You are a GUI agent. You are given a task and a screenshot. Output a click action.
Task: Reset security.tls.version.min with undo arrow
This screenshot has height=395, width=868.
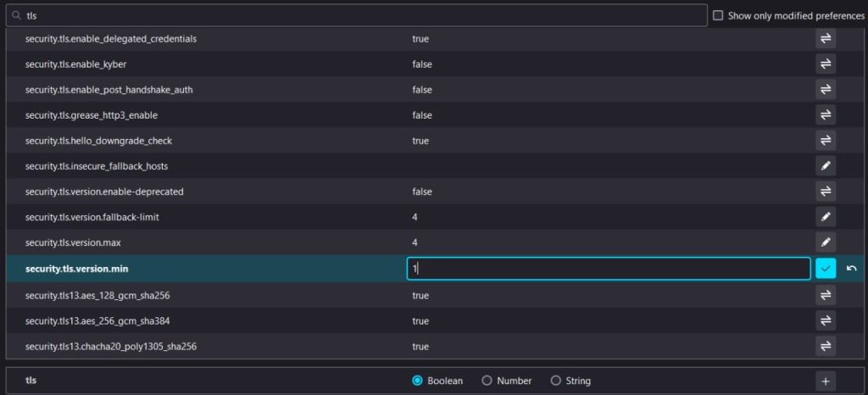851,269
